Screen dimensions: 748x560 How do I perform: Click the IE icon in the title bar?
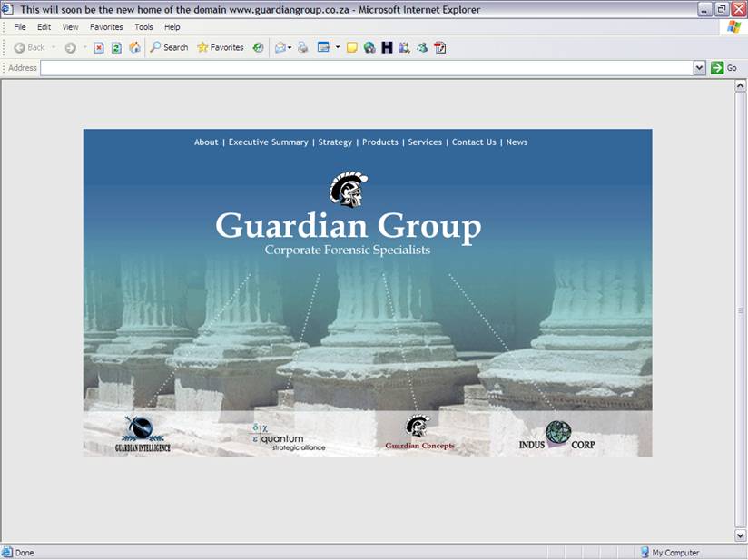tap(6, 9)
